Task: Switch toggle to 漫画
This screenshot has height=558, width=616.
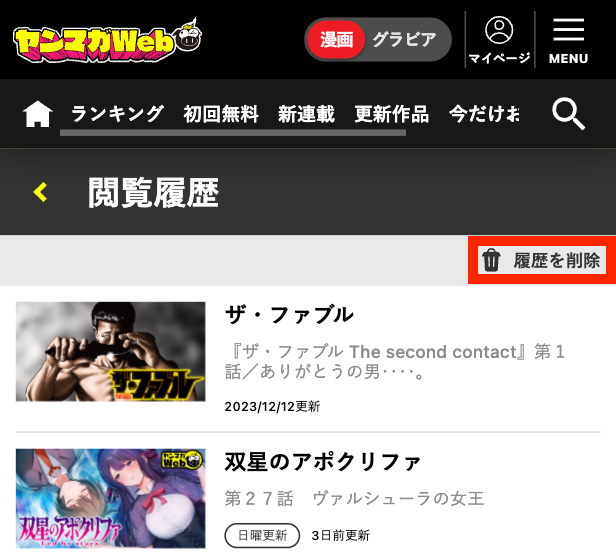Action: pos(336,40)
